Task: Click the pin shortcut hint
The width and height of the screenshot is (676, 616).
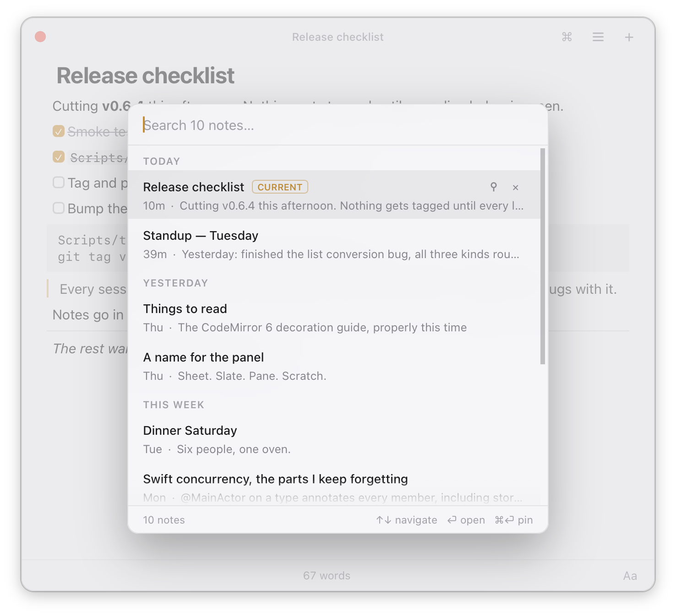Action: pos(514,520)
